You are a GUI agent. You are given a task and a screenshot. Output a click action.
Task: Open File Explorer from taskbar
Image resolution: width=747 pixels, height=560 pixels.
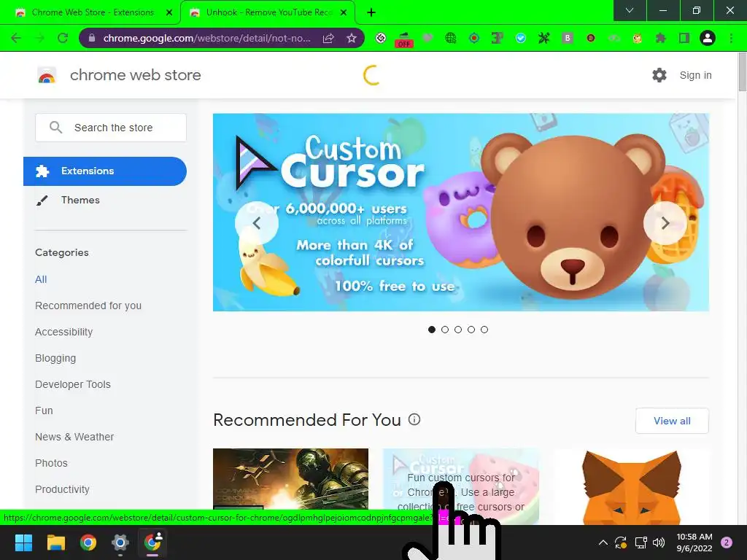click(55, 542)
